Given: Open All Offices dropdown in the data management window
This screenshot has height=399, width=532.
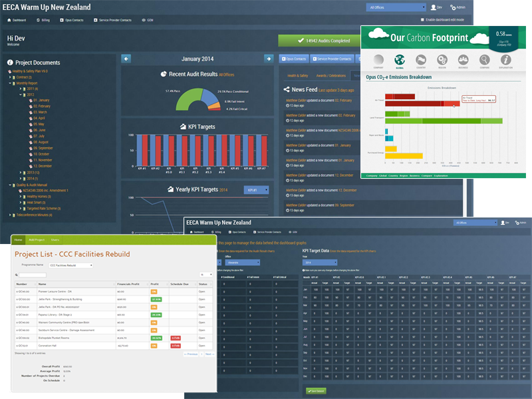Looking at the screenshot, I should tap(475, 223).
